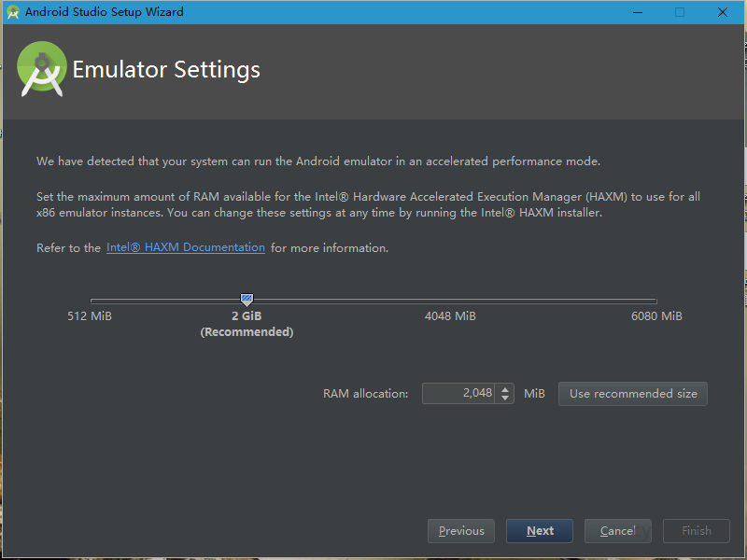
Task: Click the RAM slider handle
Action: [x=247, y=300]
